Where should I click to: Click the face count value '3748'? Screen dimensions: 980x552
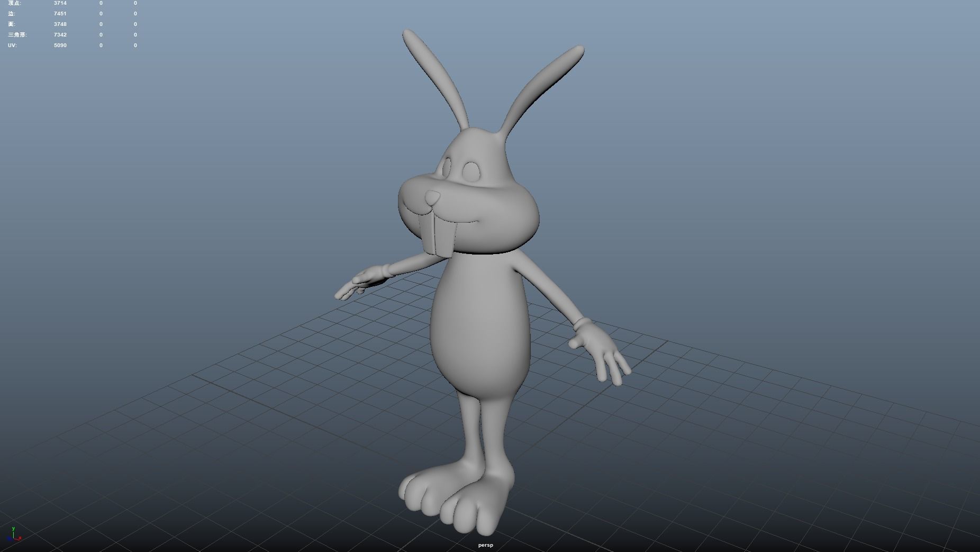60,24
